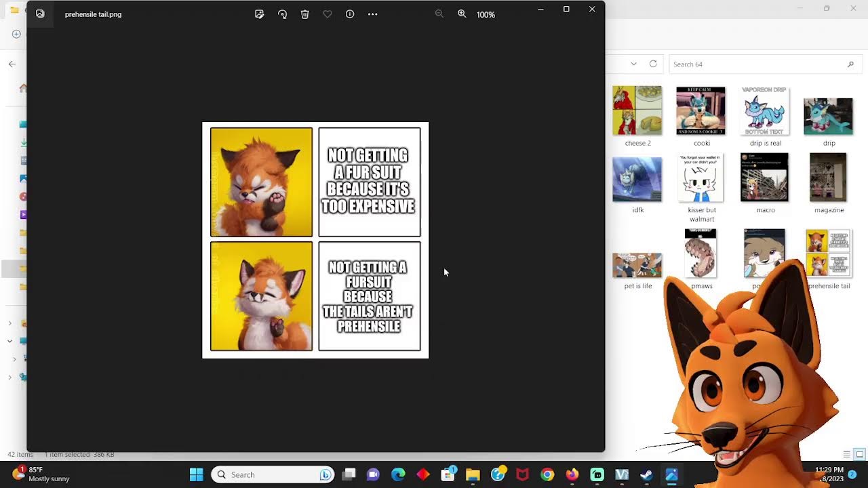
Task: Click the search magnifier icon in File Explorer
Action: [850, 64]
